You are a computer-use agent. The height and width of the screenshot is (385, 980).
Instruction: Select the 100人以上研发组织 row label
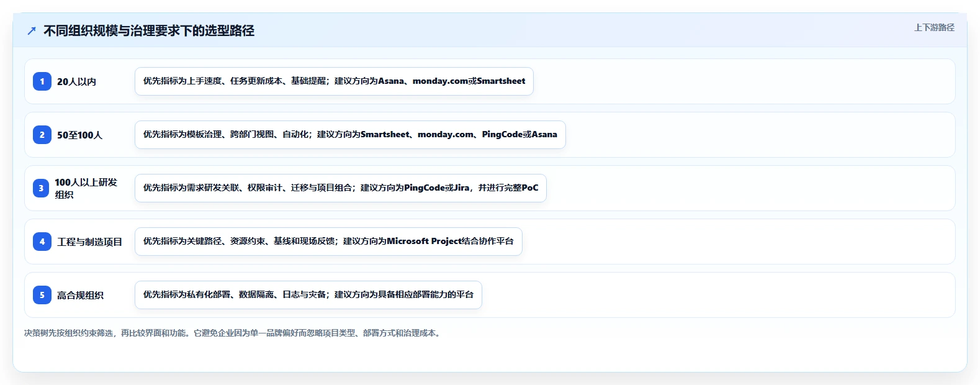(86, 188)
